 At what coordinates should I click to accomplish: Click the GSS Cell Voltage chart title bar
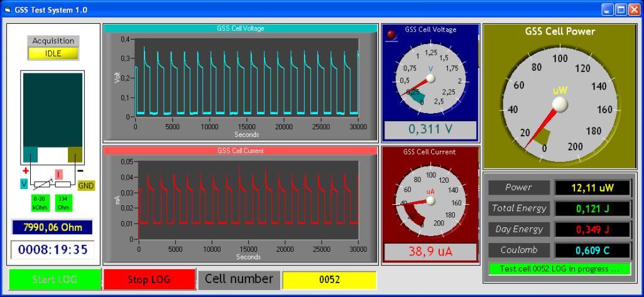(240, 28)
